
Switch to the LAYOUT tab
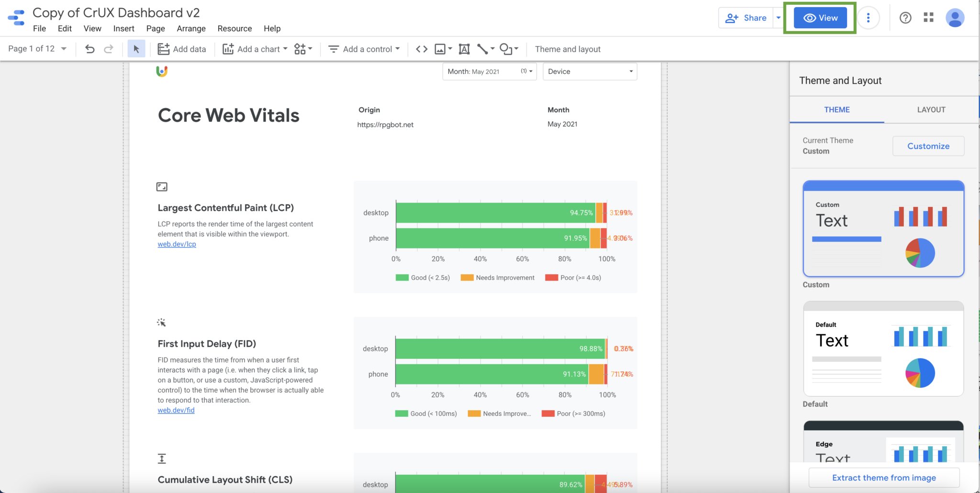point(931,110)
